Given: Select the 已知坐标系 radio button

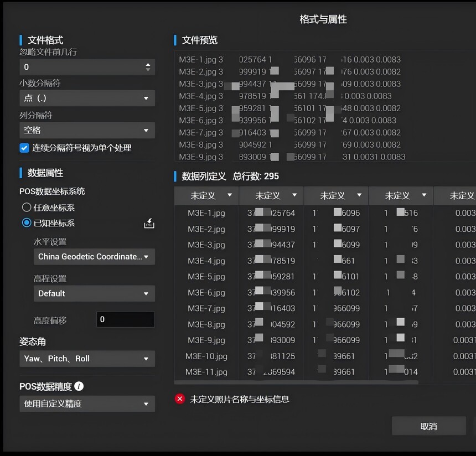Looking at the screenshot, I should [27, 223].
